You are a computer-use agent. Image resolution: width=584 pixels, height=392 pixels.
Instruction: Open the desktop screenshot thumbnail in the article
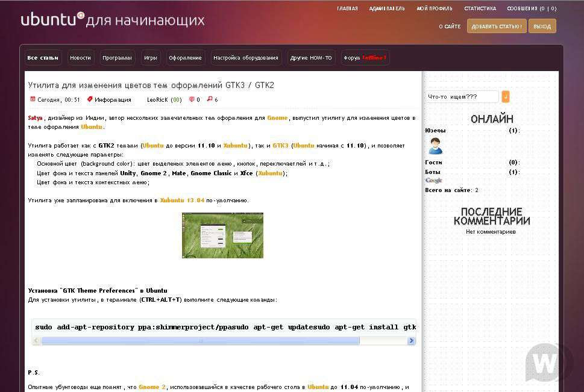(x=222, y=235)
